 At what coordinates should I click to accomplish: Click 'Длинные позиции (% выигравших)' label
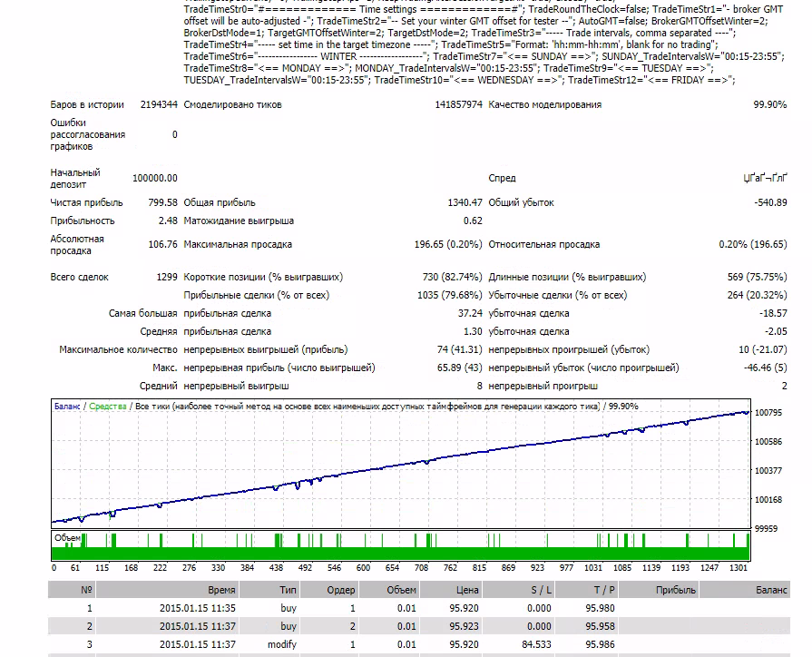coord(567,277)
